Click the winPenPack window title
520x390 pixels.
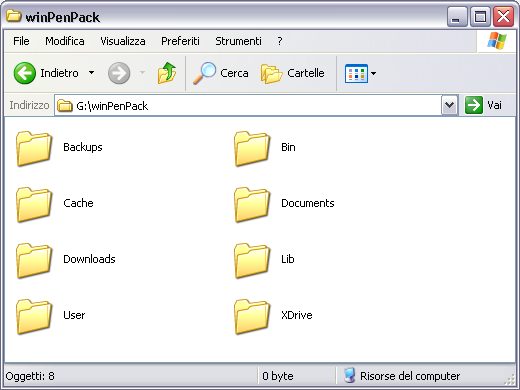coord(63,17)
